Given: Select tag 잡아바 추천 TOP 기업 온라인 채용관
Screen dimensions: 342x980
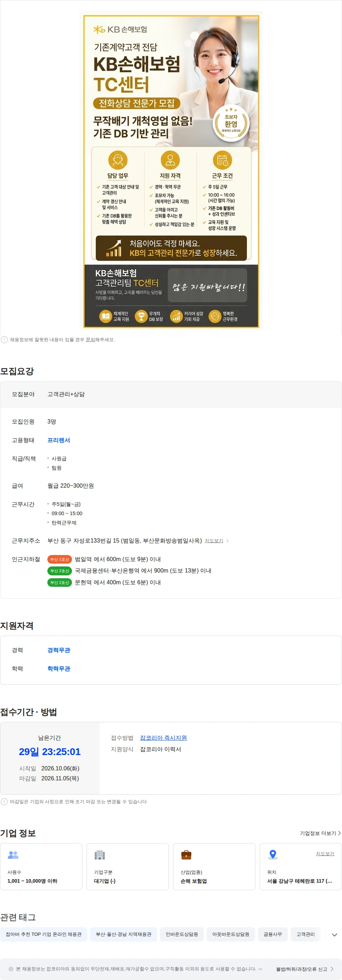Looking at the screenshot, I should click(44, 934).
